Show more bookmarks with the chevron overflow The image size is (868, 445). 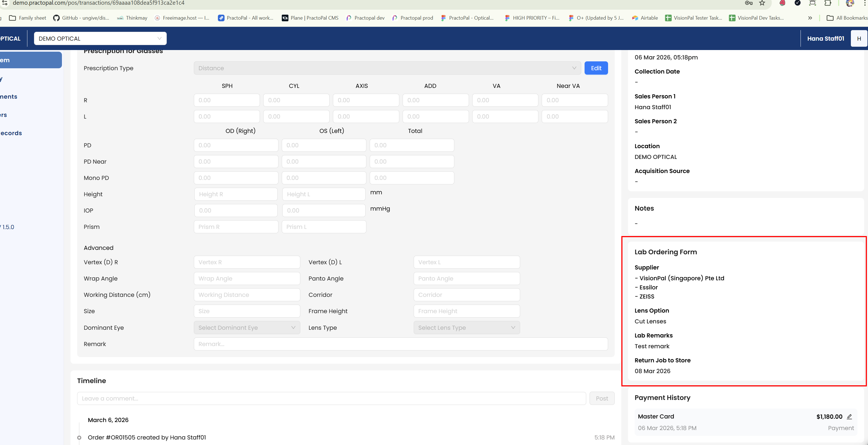click(x=810, y=18)
